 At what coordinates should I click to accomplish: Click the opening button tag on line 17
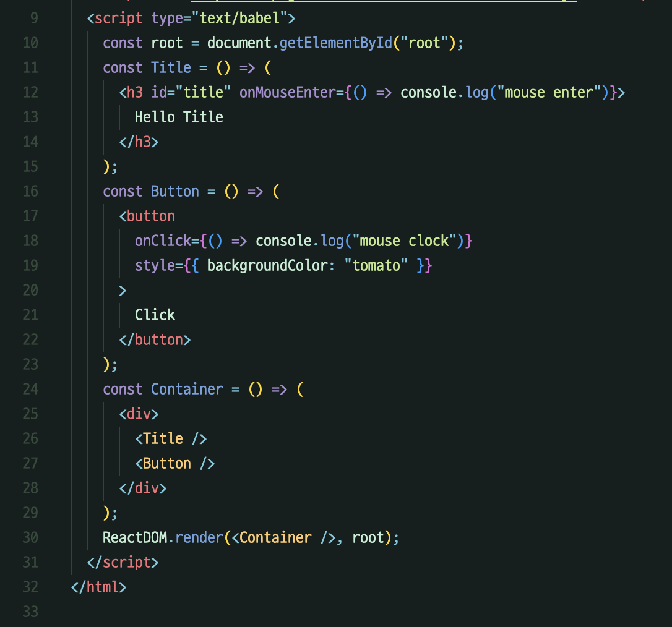tap(147, 216)
